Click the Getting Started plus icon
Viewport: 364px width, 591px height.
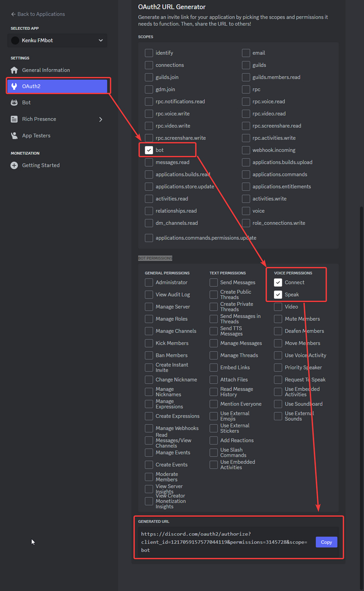14,166
